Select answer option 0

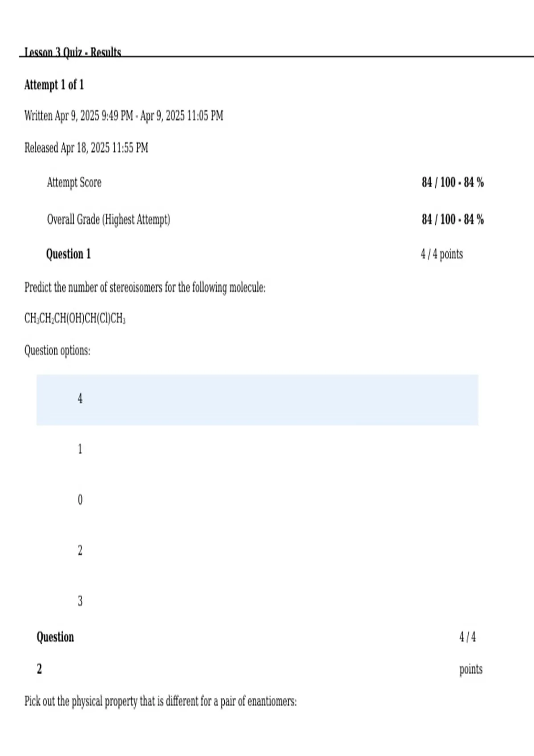click(x=80, y=500)
